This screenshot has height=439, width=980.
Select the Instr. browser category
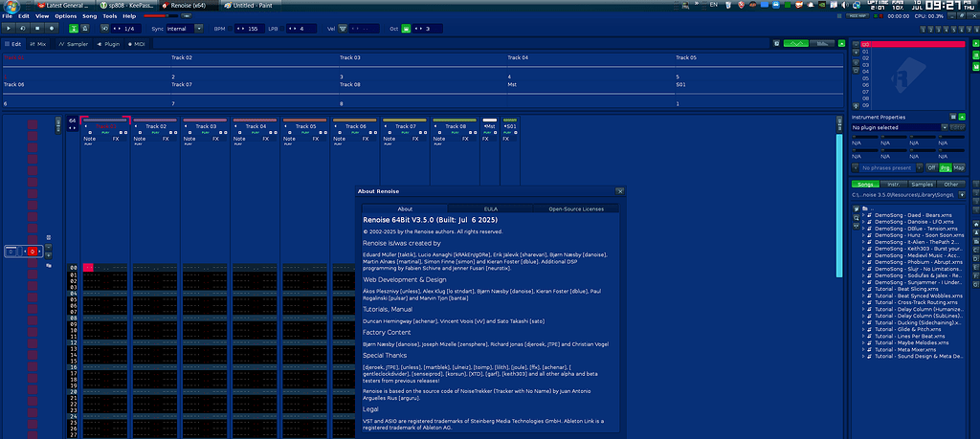894,185
